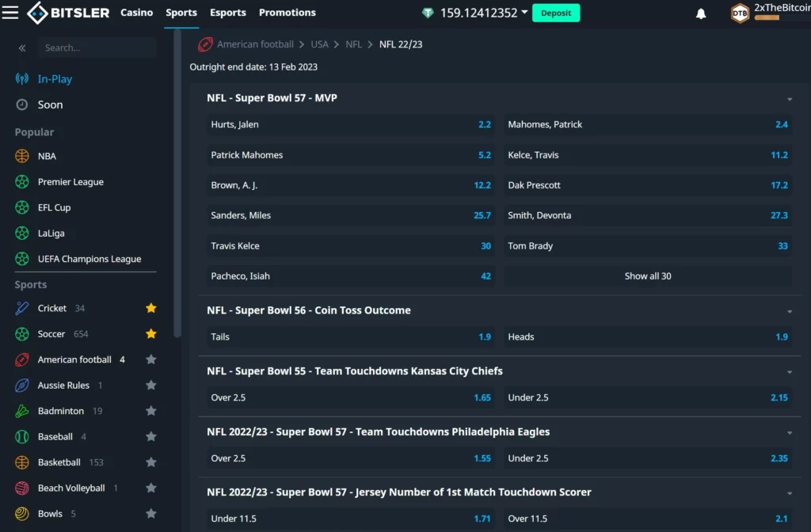The width and height of the screenshot is (811, 532).
Task: Click the American football icon in sidebar
Action: (21, 359)
